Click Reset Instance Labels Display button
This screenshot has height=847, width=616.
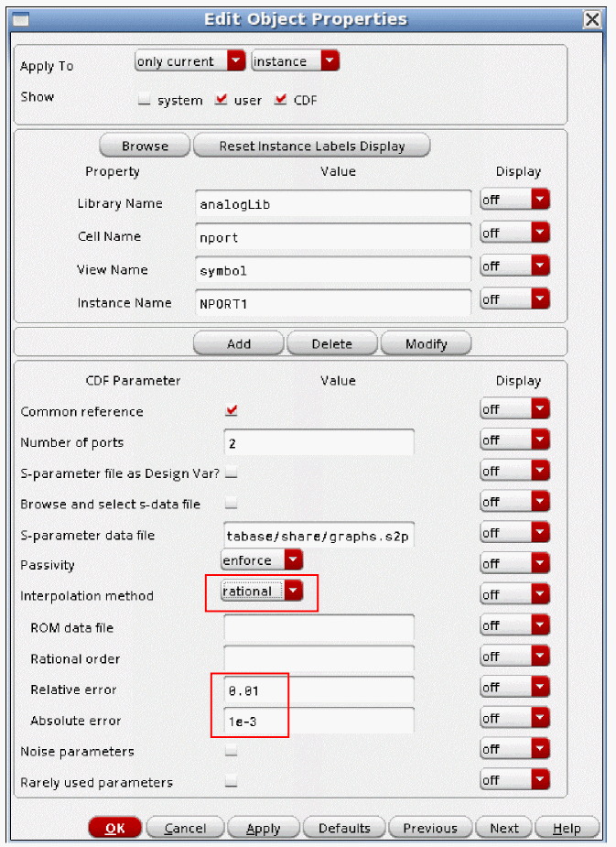point(311,146)
